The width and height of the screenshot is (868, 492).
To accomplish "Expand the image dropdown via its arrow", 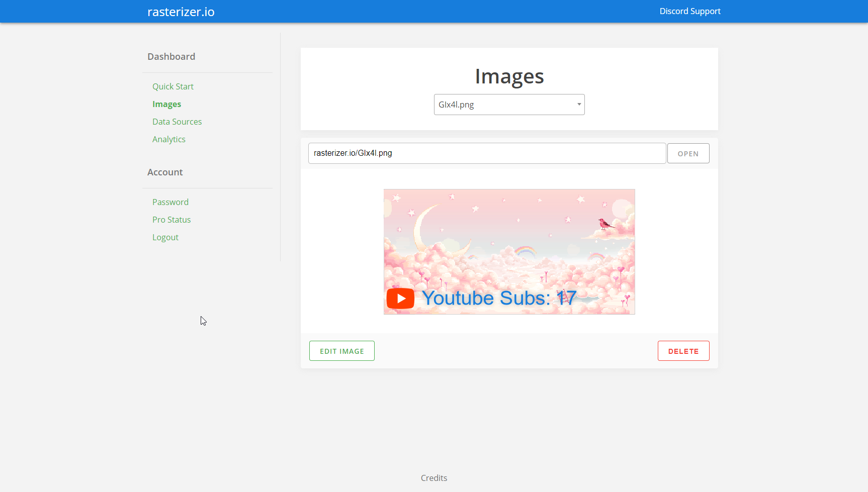I will click(x=578, y=104).
